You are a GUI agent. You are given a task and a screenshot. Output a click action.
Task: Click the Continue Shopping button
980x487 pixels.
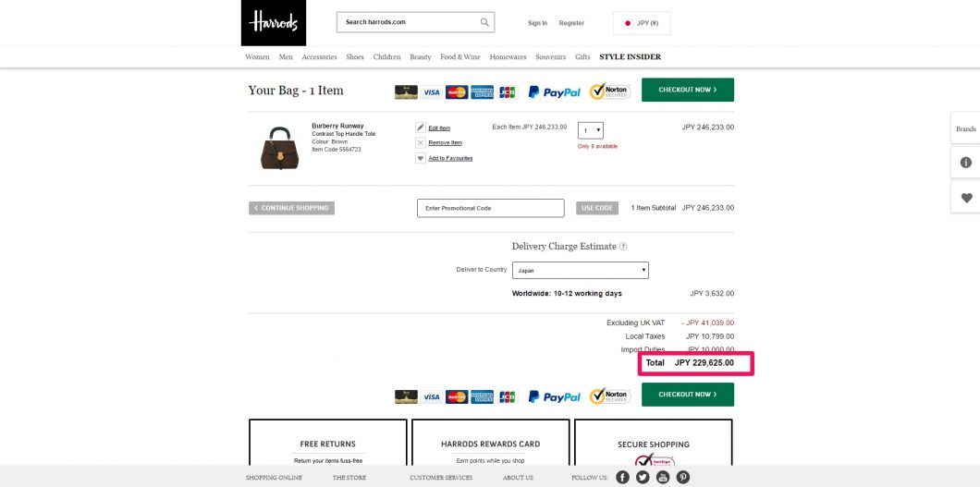click(x=291, y=208)
